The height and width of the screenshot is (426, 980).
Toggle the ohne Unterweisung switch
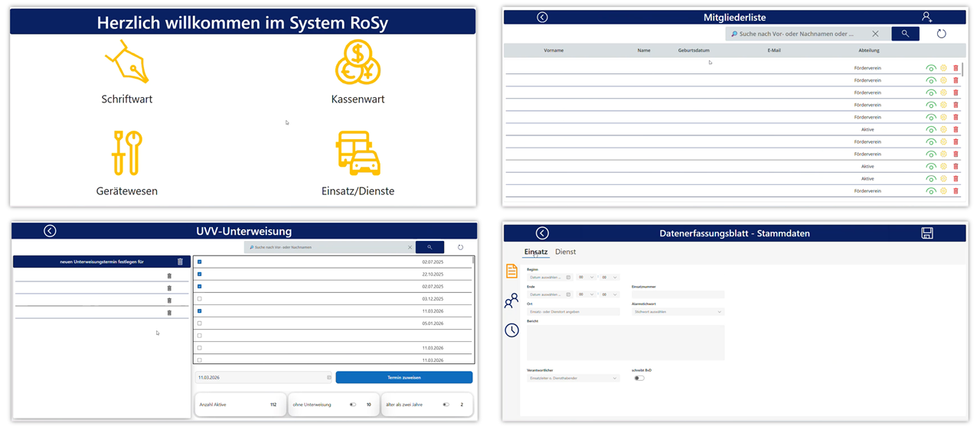pyautogui.click(x=353, y=405)
